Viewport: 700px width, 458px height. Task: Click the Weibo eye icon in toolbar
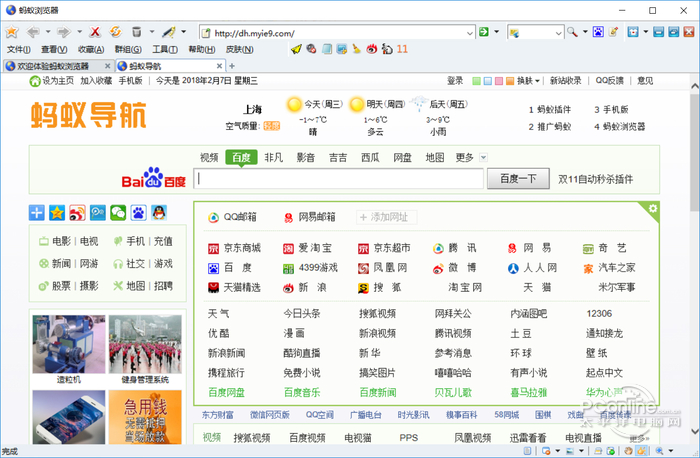coord(371,49)
